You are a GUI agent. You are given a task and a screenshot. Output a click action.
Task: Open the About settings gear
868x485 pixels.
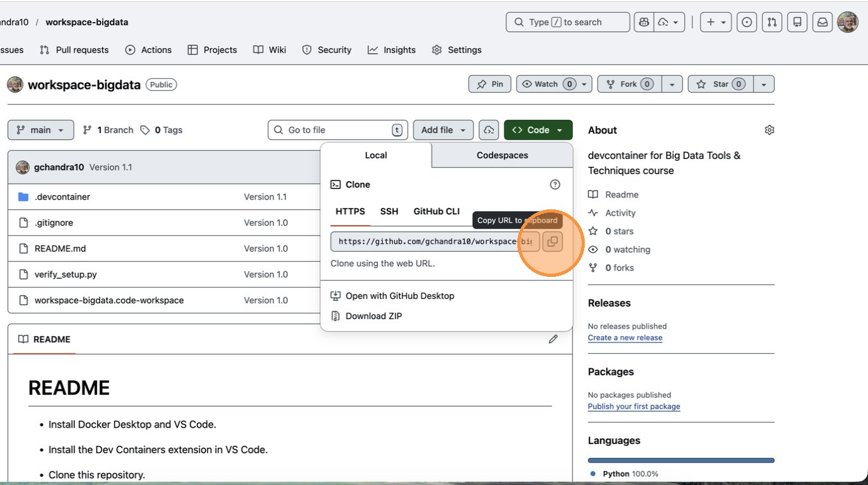pyautogui.click(x=769, y=130)
